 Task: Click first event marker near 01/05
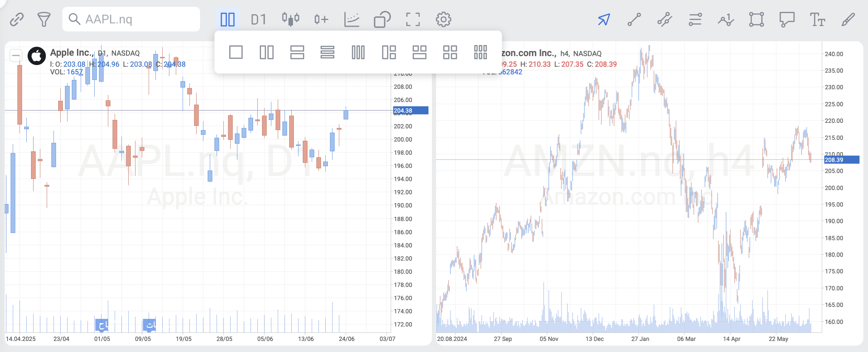[102, 326]
